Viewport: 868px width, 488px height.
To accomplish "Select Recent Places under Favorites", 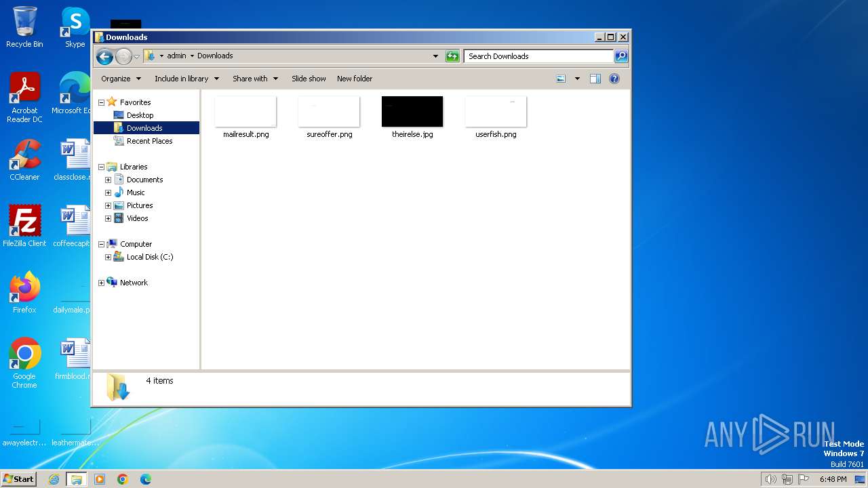I will coord(149,141).
